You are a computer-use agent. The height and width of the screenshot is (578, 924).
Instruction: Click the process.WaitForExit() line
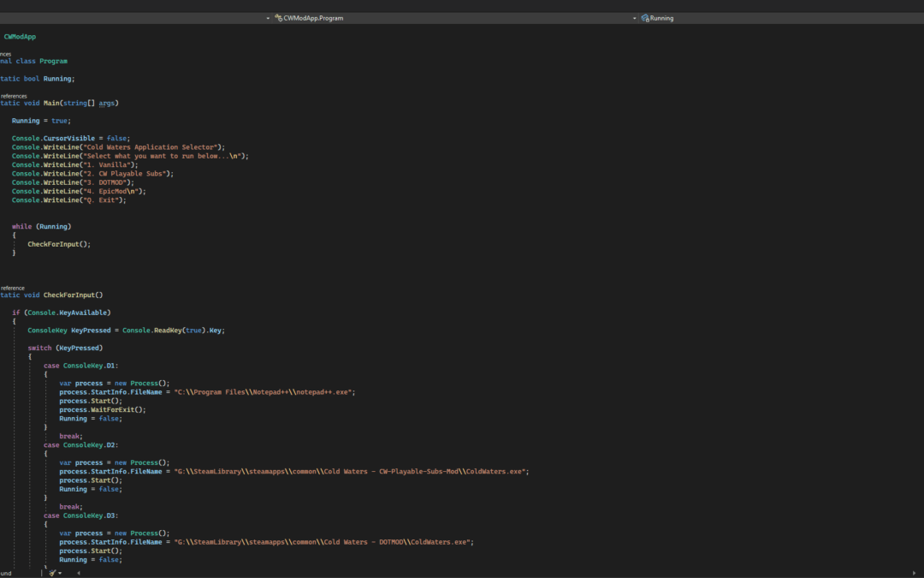pos(103,410)
